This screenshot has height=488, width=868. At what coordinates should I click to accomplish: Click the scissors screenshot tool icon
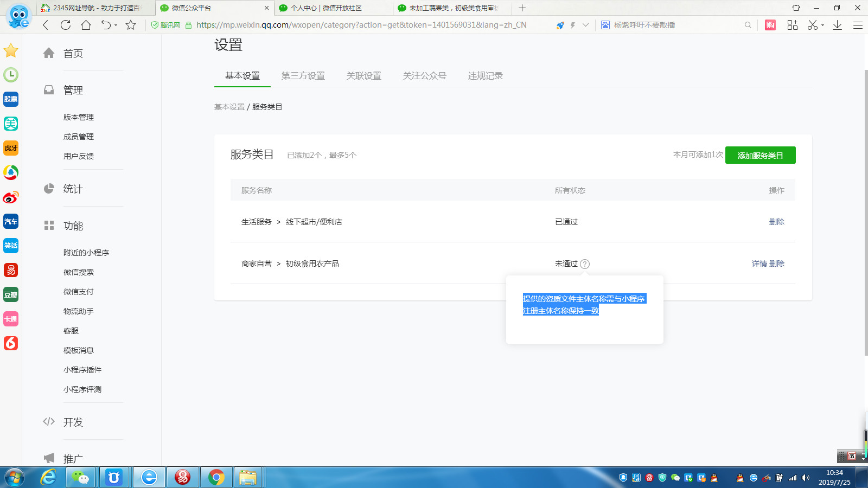click(x=812, y=25)
